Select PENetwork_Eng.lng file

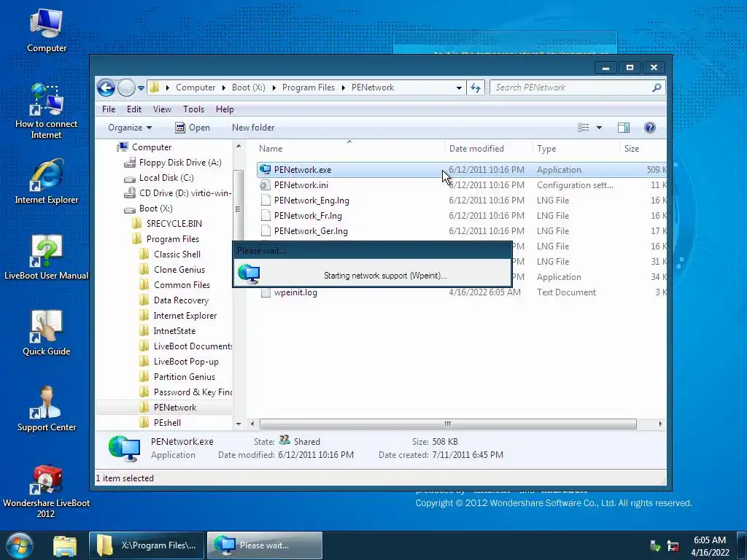tap(311, 201)
